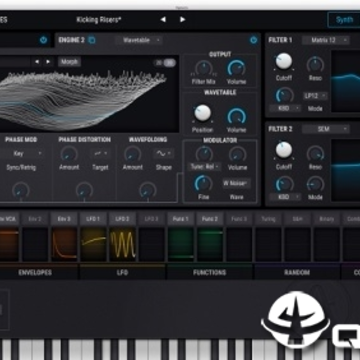This screenshot has width=360, height=360.
Task: Open the Engine 2 Wavetable type dropdown
Action: click(139, 40)
